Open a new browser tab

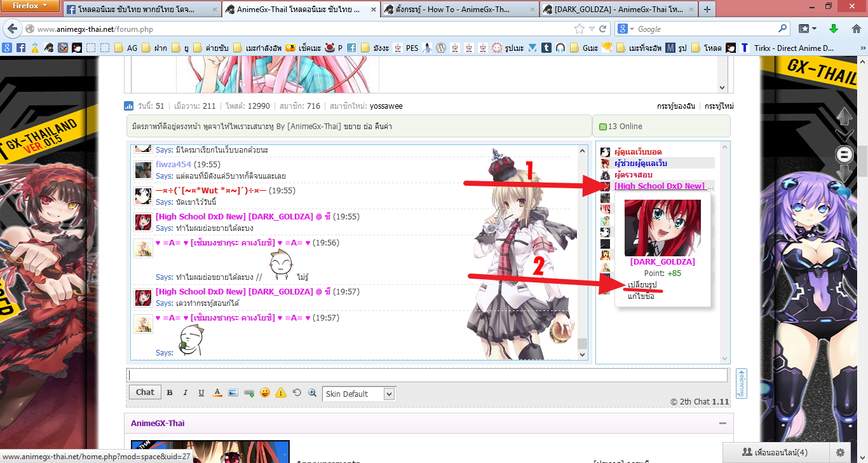coord(707,10)
